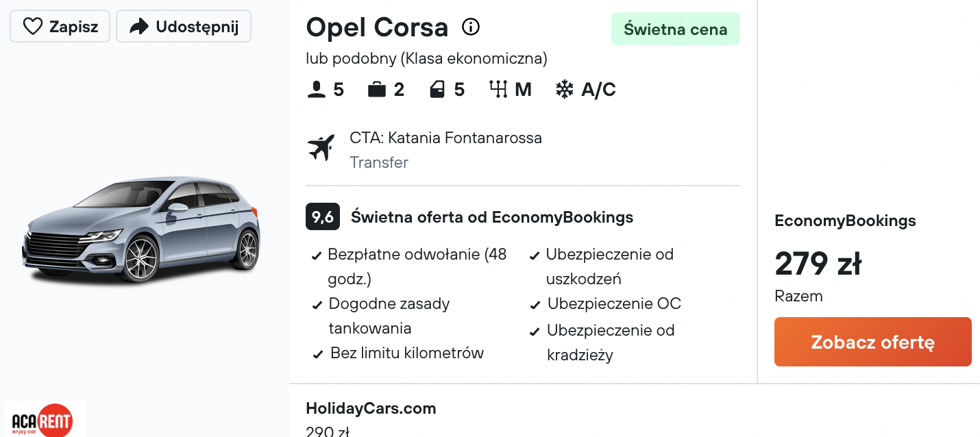Viewport: 980px width, 437px height.
Task: Click the EconomyBookings provider name
Action: point(845,221)
